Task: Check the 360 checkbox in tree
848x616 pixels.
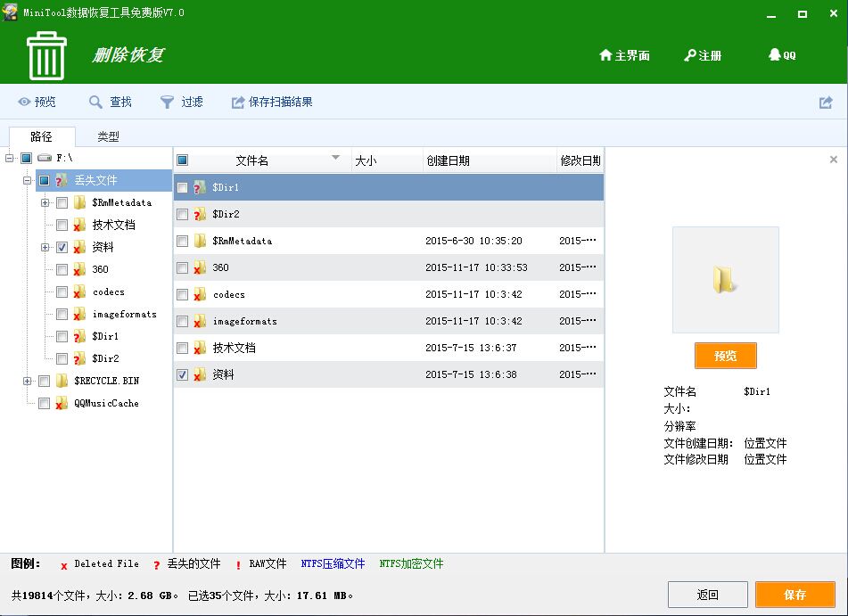Action: pyautogui.click(x=62, y=269)
